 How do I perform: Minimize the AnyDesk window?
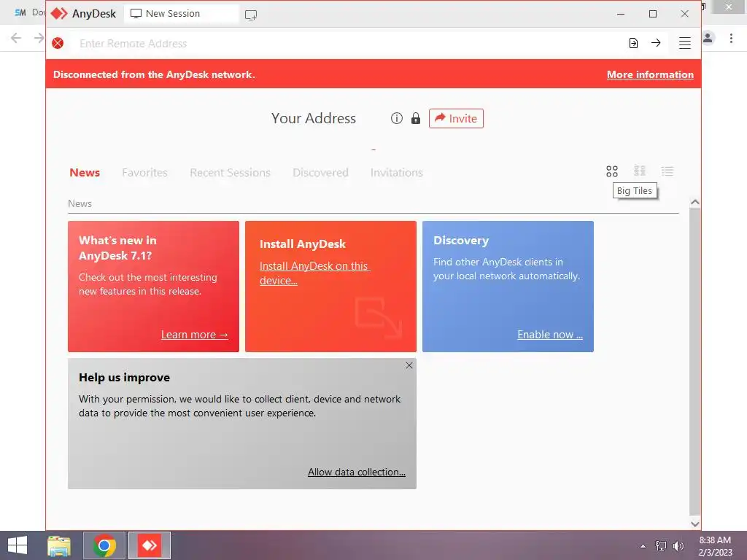pos(621,14)
